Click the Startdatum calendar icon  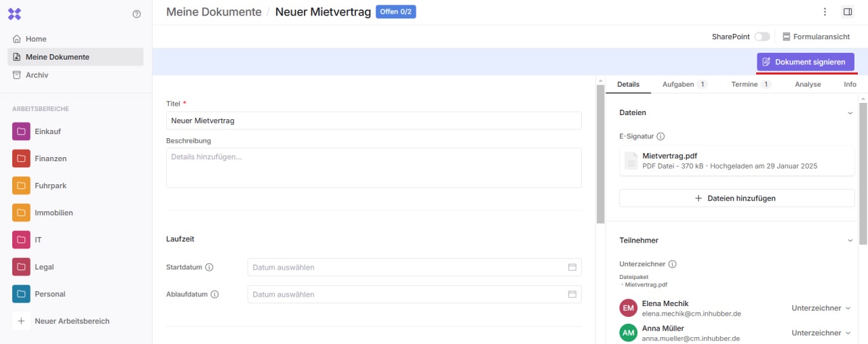[x=572, y=267]
